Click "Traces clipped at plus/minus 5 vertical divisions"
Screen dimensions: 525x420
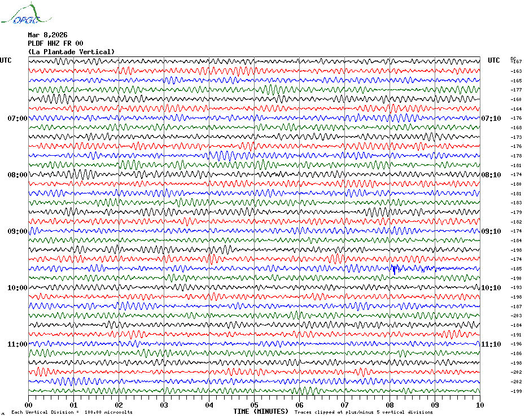(364, 412)
